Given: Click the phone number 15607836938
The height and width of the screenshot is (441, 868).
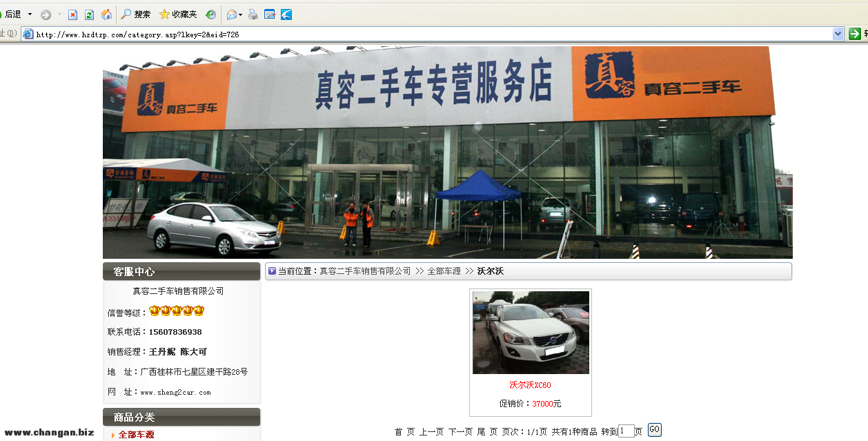Looking at the screenshot, I should 175,332.
